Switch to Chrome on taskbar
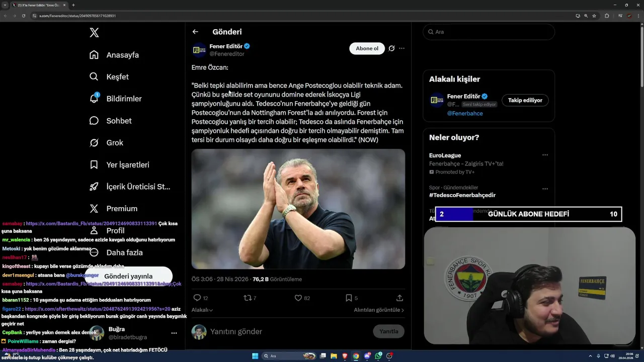644x362 pixels. pyautogui.click(x=356, y=356)
